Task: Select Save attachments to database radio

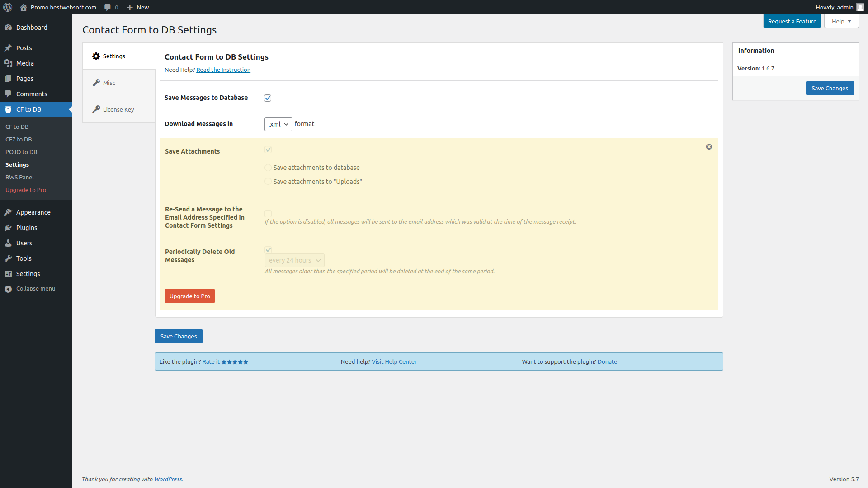Action: pos(268,168)
